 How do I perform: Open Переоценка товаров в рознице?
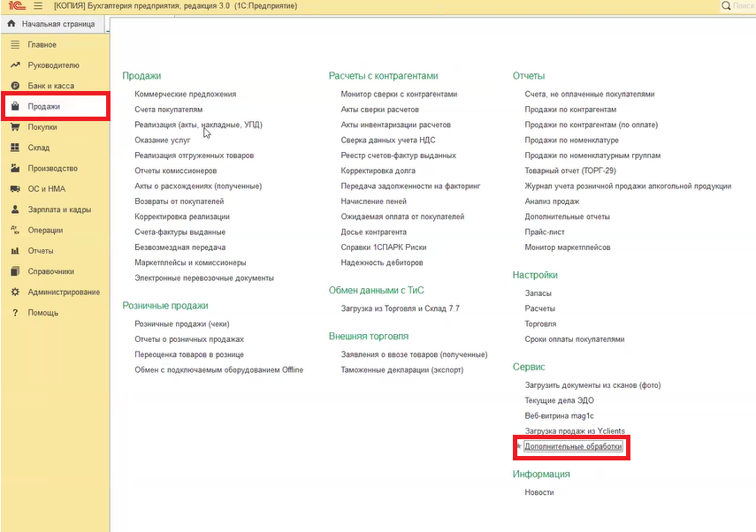point(189,354)
